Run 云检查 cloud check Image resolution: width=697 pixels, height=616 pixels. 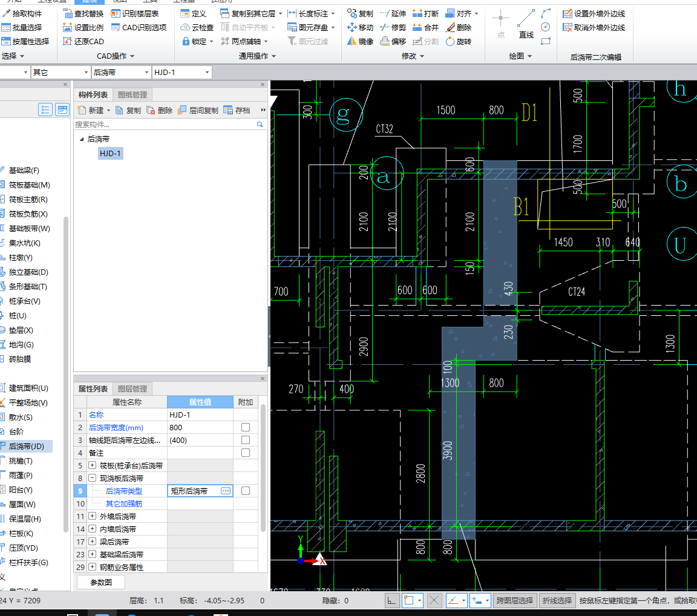coord(197,28)
